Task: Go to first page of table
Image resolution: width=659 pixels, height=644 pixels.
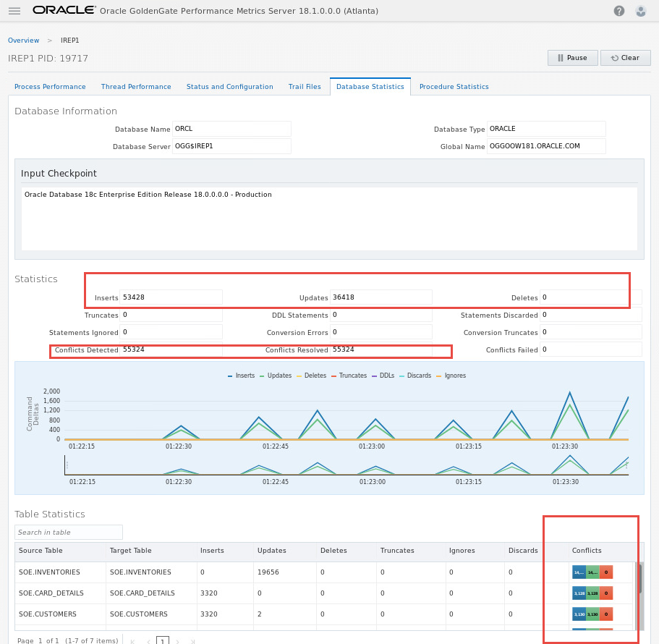Action: (x=133, y=641)
